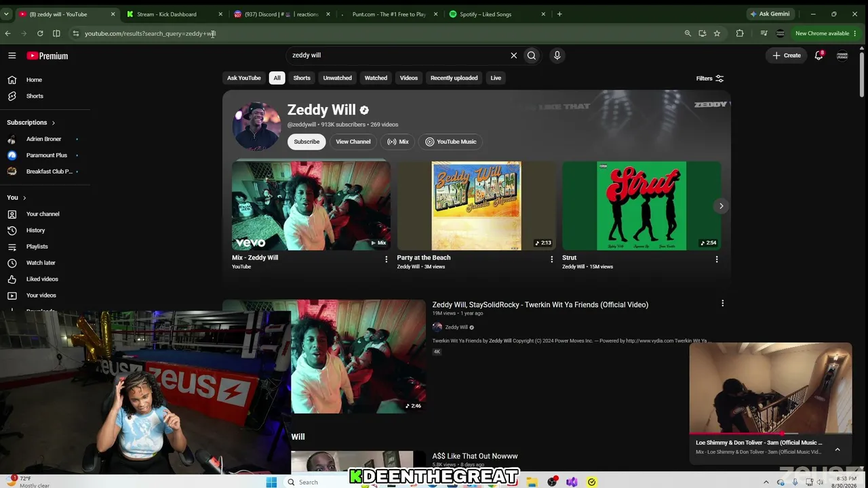Open Paramount Plus subscription
Viewport: 868px width, 488px height.
point(45,155)
